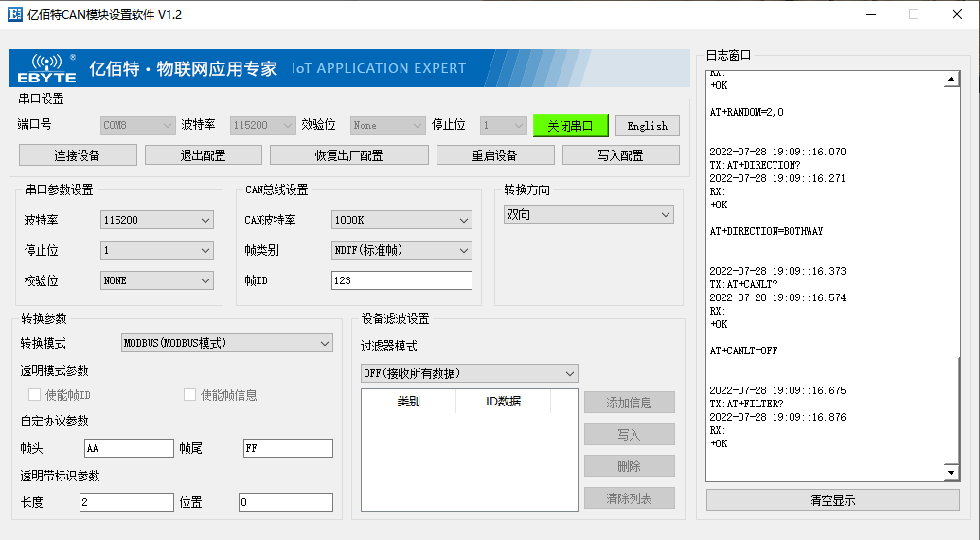Open the 帧类别 NDTF dropdown
Image resolution: width=980 pixels, height=540 pixels.
tap(401, 250)
